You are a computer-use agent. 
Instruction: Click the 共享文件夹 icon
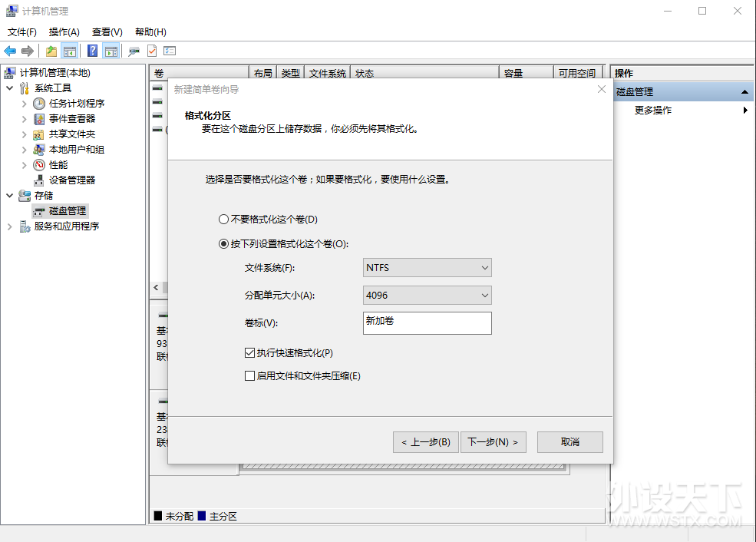38,134
